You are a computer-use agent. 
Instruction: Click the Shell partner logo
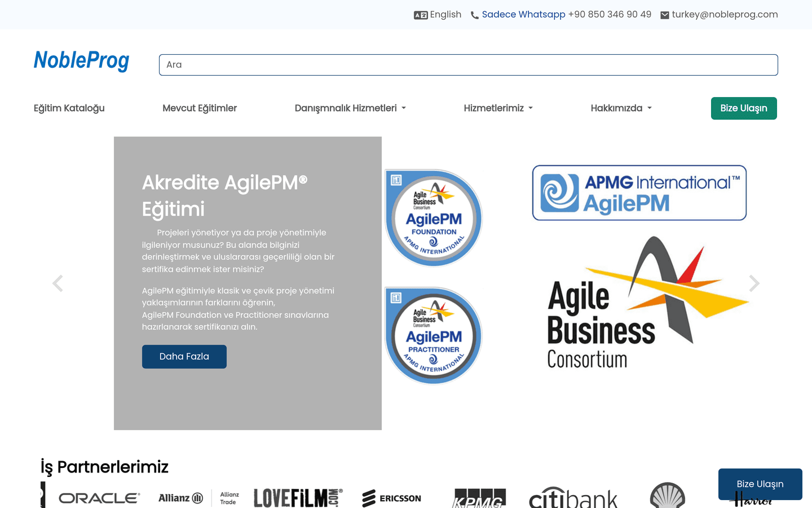[668, 496]
